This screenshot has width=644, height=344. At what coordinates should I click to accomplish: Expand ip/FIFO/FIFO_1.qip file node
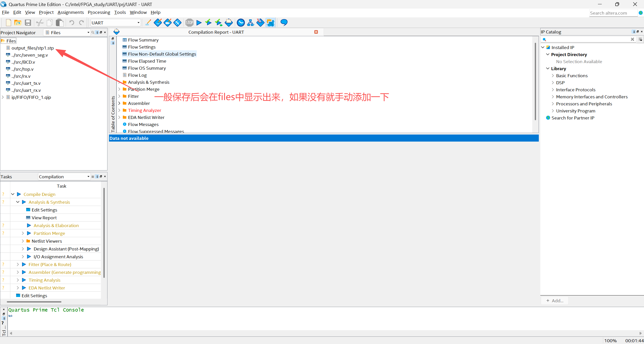3,97
